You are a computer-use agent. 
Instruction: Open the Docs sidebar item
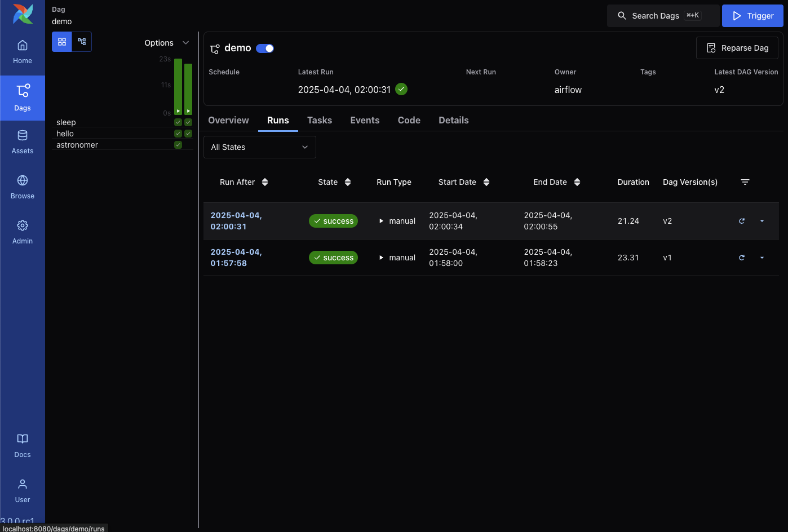point(23,446)
